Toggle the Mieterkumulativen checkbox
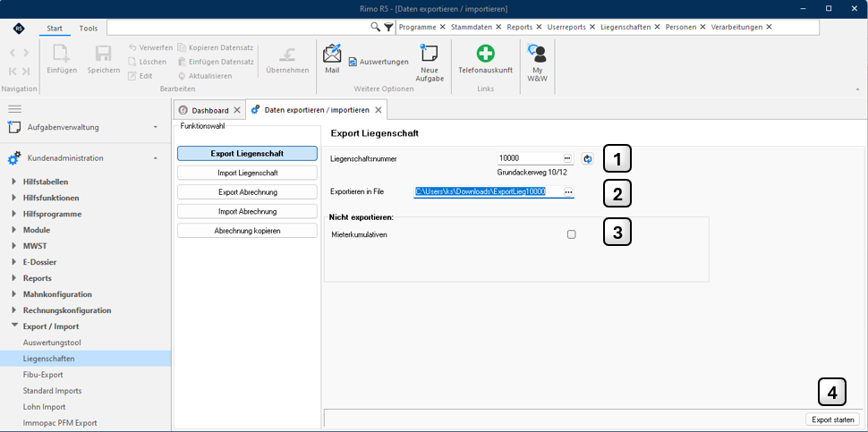This screenshot has height=432, width=868. pos(571,234)
